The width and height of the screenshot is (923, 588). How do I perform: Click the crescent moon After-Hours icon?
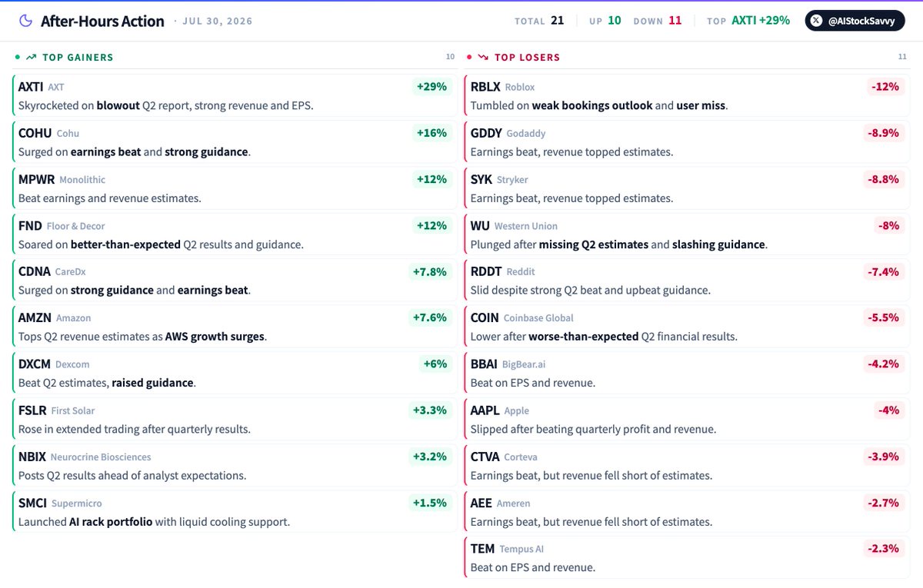coord(26,21)
